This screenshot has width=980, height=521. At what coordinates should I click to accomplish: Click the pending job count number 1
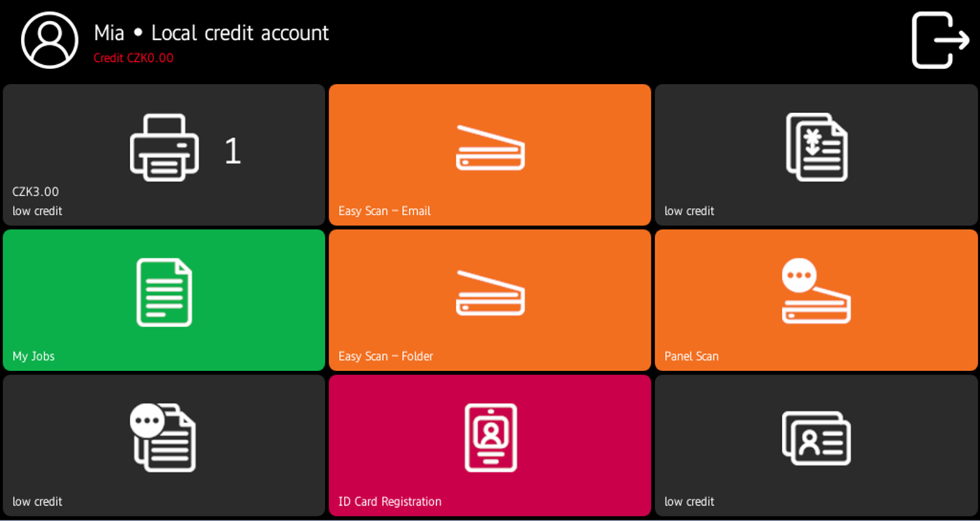pyautogui.click(x=232, y=151)
